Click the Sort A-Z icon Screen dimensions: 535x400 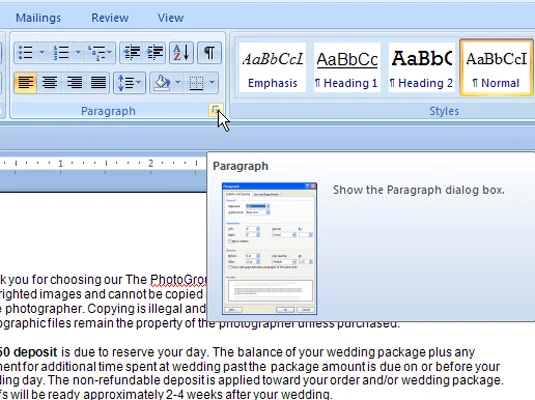[181, 53]
